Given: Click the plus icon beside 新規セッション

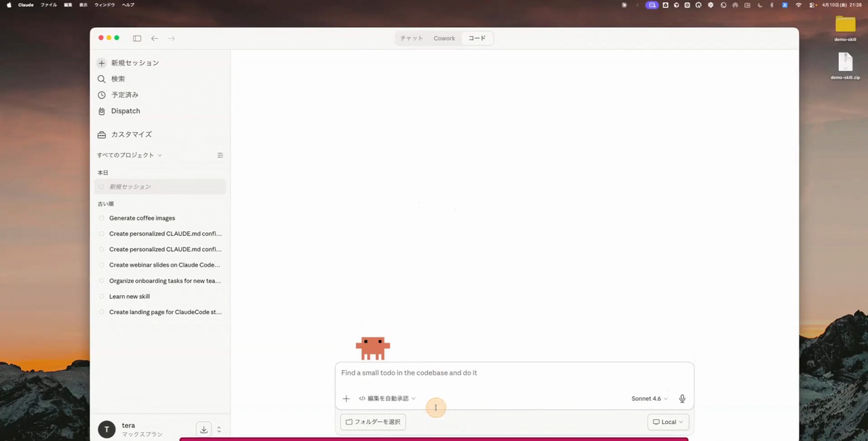Looking at the screenshot, I should click(102, 63).
